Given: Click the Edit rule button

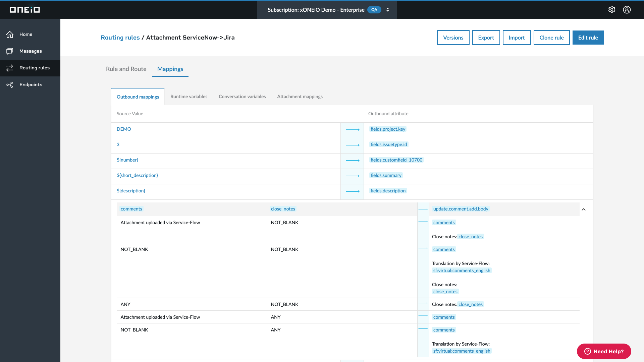Looking at the screenshot, I should (588, 38).
